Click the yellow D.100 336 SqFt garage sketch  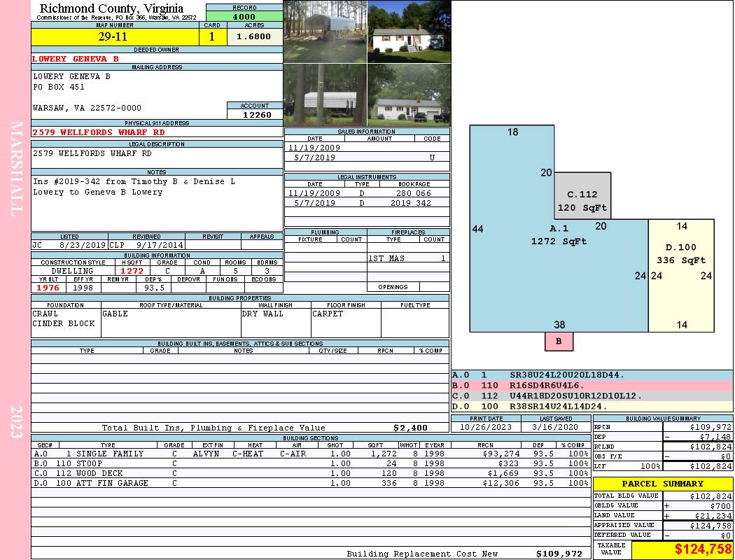681,276
